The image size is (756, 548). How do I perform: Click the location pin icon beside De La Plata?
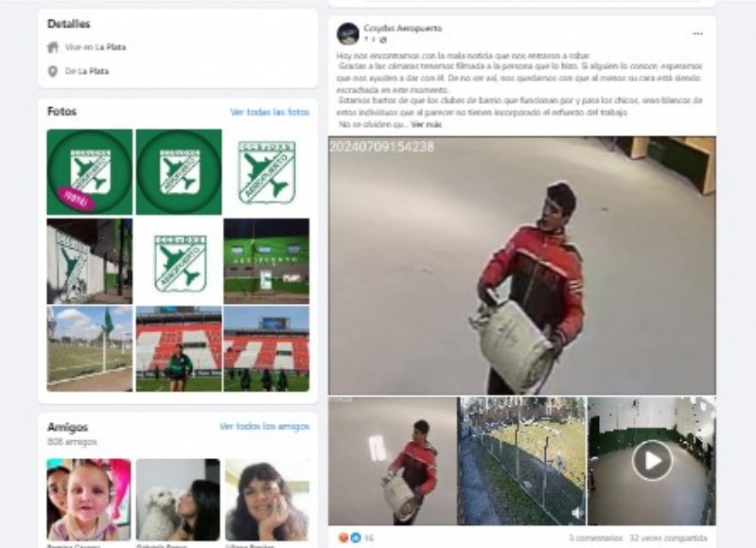(x=53, y=71)
